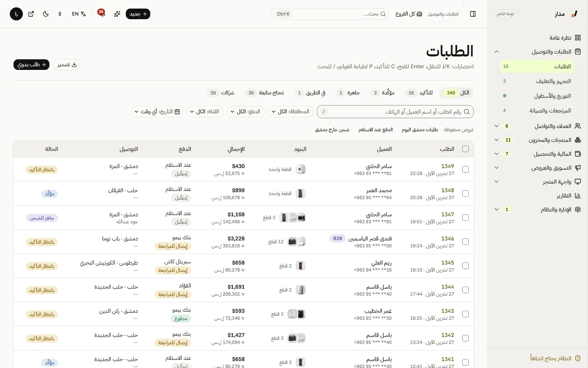Click product thumbnail in order 1349 row
The image size is (588, 368).
(x=301, y=169)
